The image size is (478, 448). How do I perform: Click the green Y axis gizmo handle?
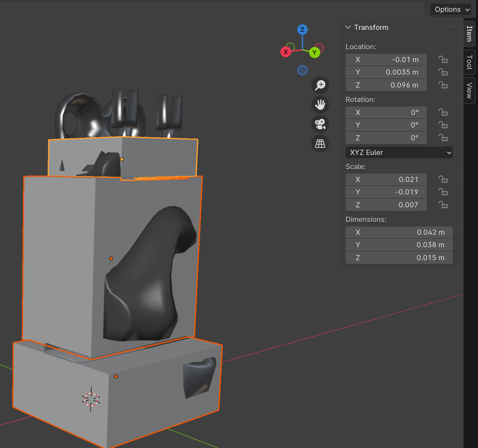tap(314, 52)
